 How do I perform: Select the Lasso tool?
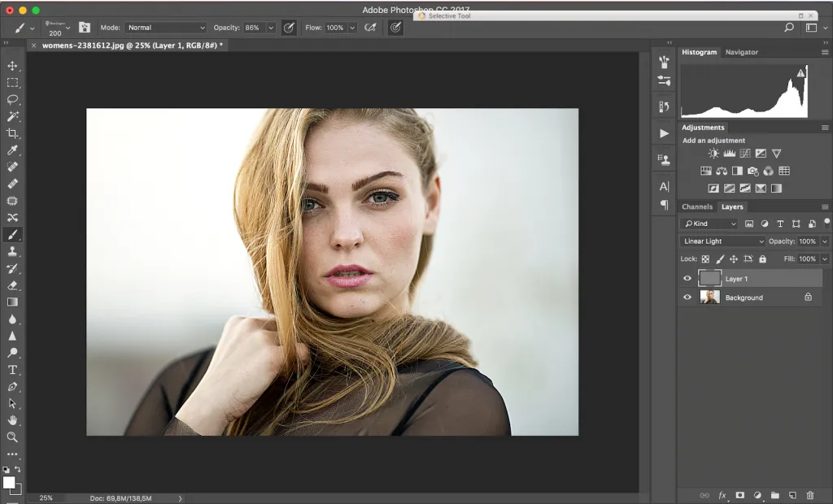[12, 99]
